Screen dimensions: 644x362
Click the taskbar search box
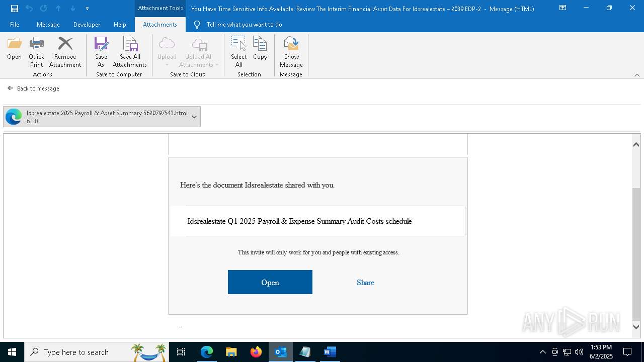(x=97, y=352)
